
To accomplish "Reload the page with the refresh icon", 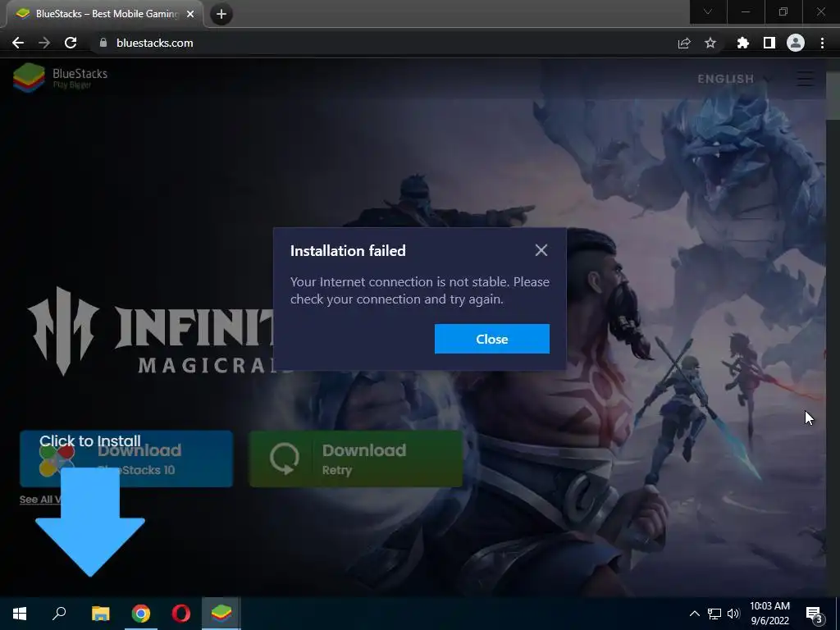I will point(71,43).
